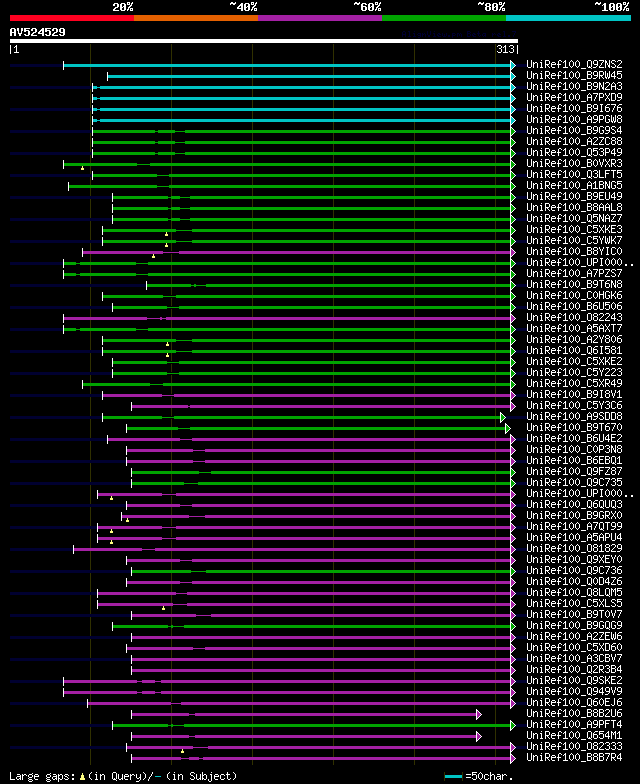Viewport: 640px width, 784px height.
Task: Select the UniRef100_Q5NAZ7 label
Action: pyautogui.click(x=574, y=218)
